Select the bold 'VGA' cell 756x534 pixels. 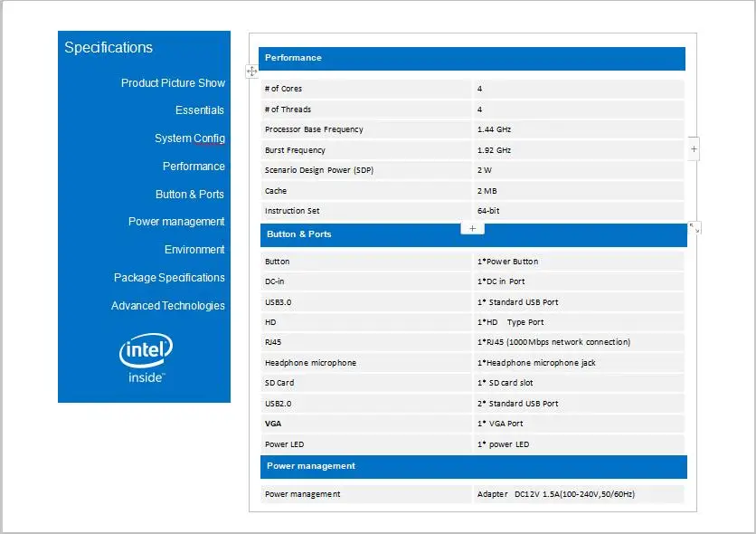click(366, 424)
